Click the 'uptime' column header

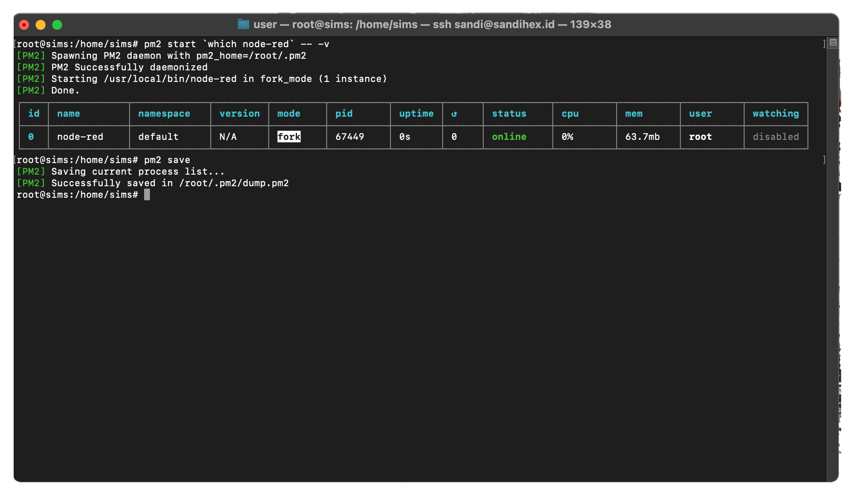point(416,113)
